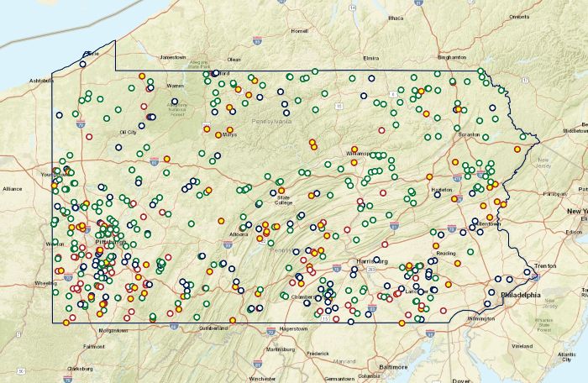Screen dimensions: 588x383
Task: Click the yellow marker beside the St. Marys label
Action: (x=218, y=134)
